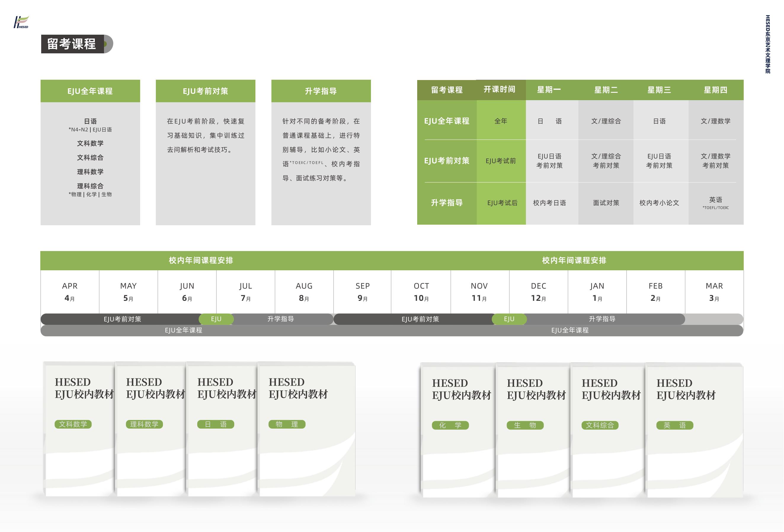Select the 文科数学 textbook cover
Image resolution: width=784 pixels, height=532 pixels.
[x=80, y=429]
